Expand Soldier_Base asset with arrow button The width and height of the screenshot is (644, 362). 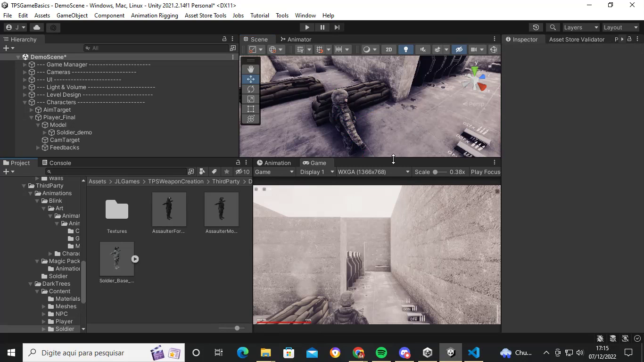[135, 259]
